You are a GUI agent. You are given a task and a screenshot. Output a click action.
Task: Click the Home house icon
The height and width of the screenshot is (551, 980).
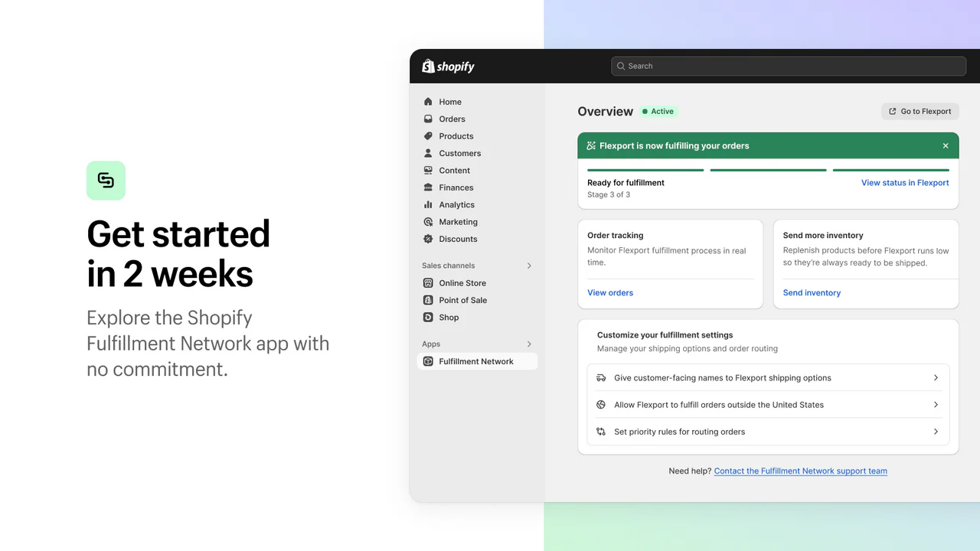click(x=428, y=102)
